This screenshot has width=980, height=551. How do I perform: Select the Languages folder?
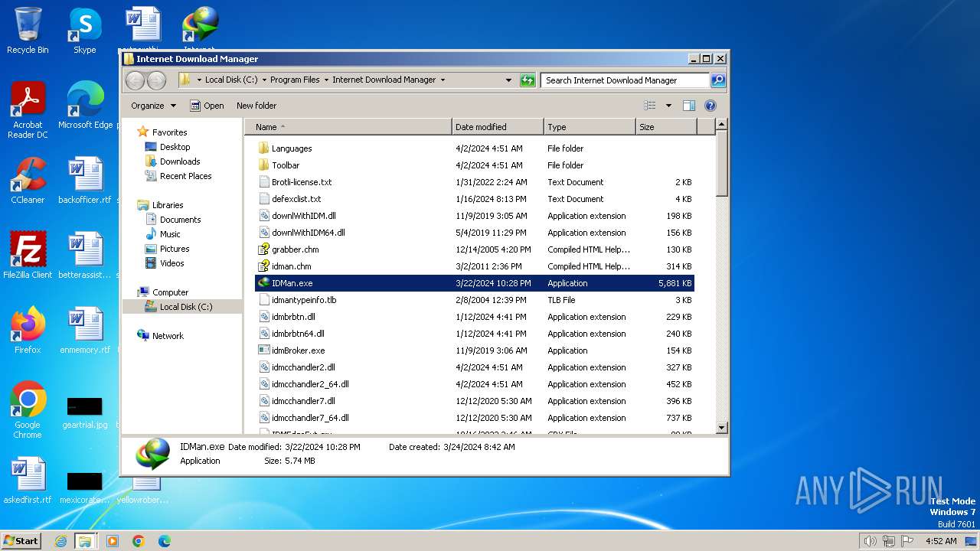474,148
